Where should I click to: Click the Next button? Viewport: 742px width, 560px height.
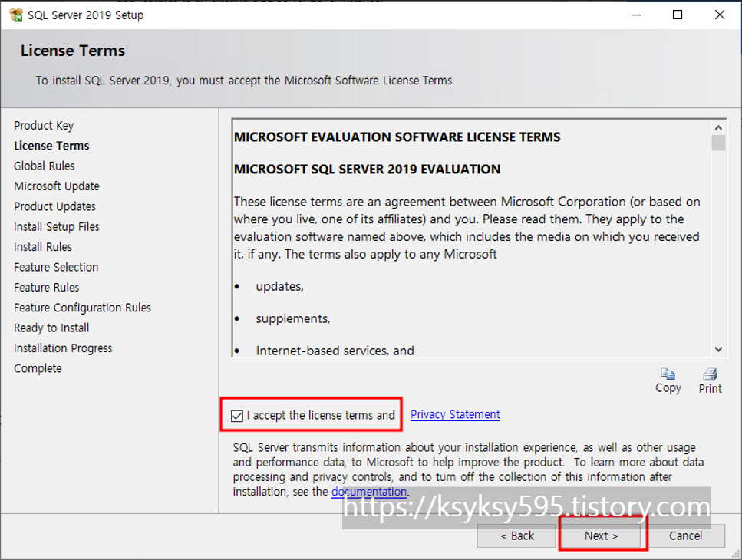click(602, 536)
